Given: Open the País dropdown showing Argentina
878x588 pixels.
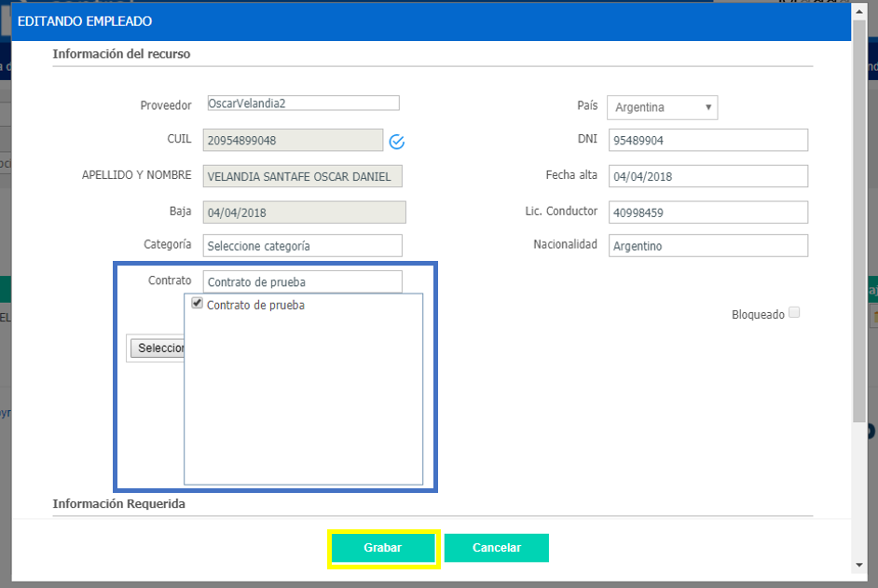Looking at the screenshot, I should [662, 107].
